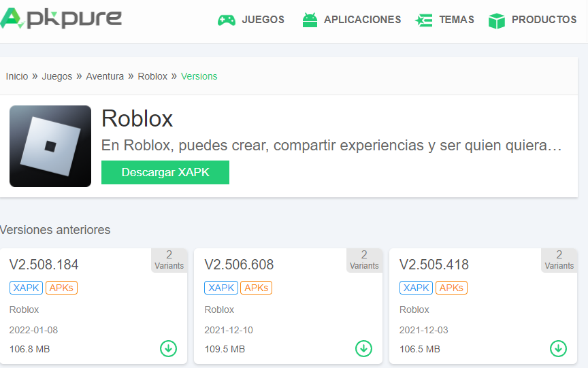
Task: Download version V2.508.184 via green arrow icon
Action: (x=168, y=348)
